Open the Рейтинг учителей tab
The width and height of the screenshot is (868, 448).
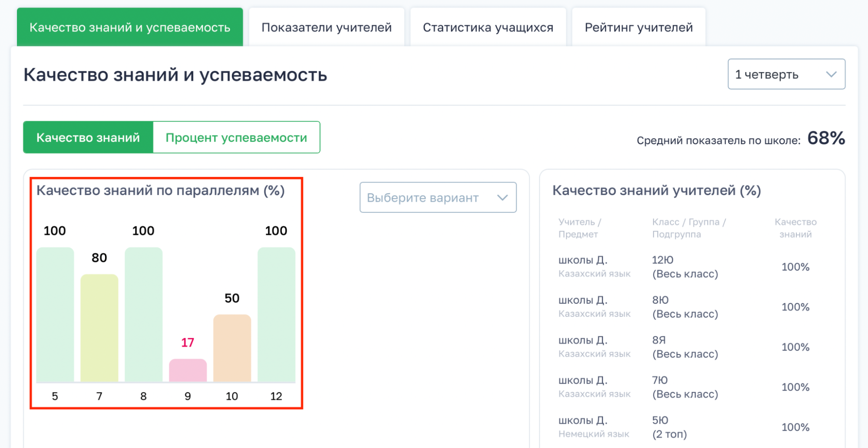[638, 27]
